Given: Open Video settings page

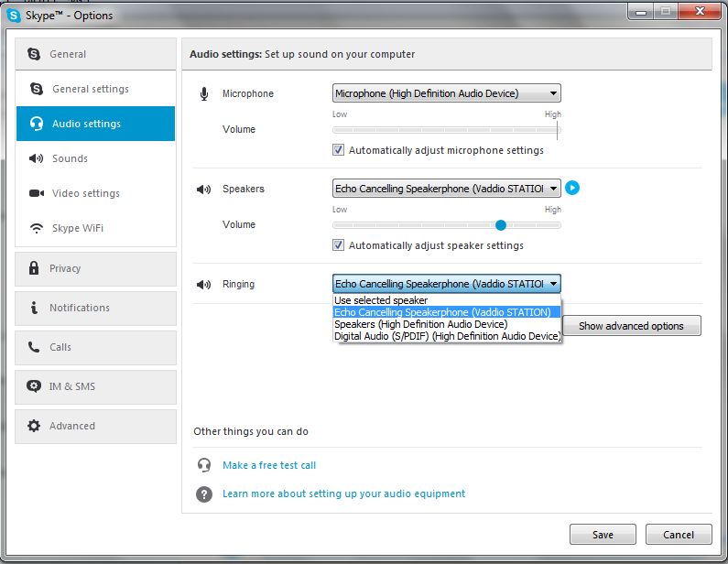Looking at the screenshot, I should pyautogui.click(x=95, y=193).
